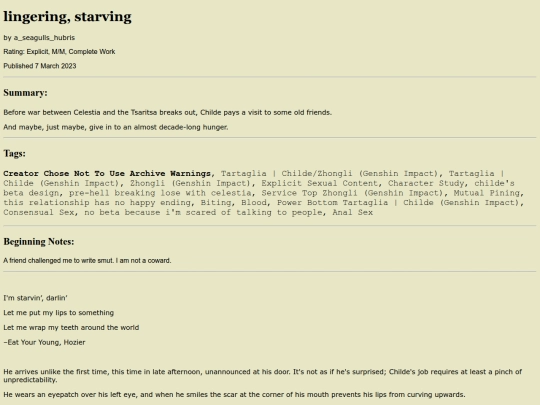Open Tartaglia | Childe/Zhongli relationship tag
The height and width of the screenshot is (405, 540).
[329, 173]
